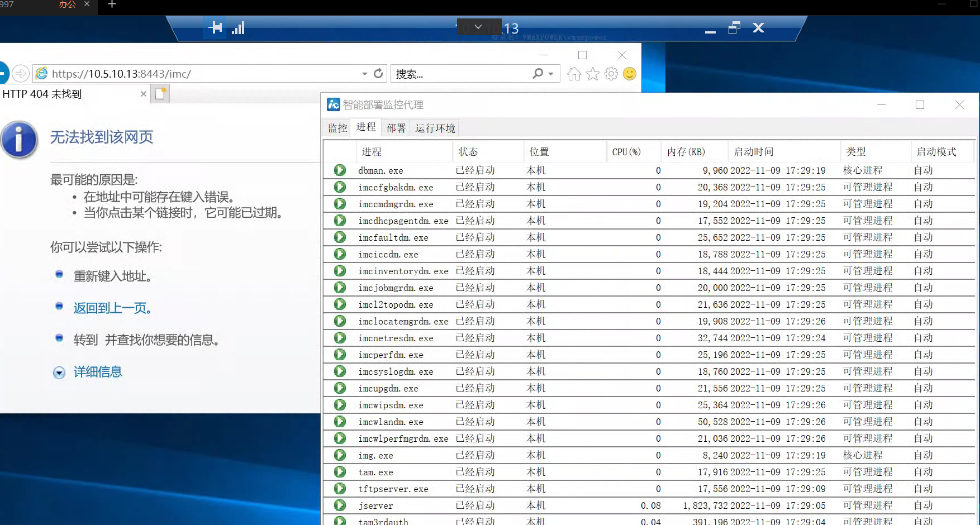Click green status icon for jserver

click(340, 505)
